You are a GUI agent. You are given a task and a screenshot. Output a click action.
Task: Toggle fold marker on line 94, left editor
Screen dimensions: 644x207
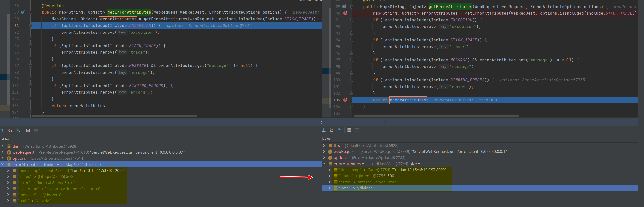click(x=31, y=46)
